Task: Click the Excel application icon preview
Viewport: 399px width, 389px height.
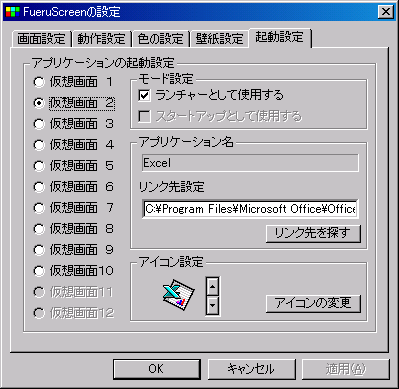Action: click(x=178, y=295)
